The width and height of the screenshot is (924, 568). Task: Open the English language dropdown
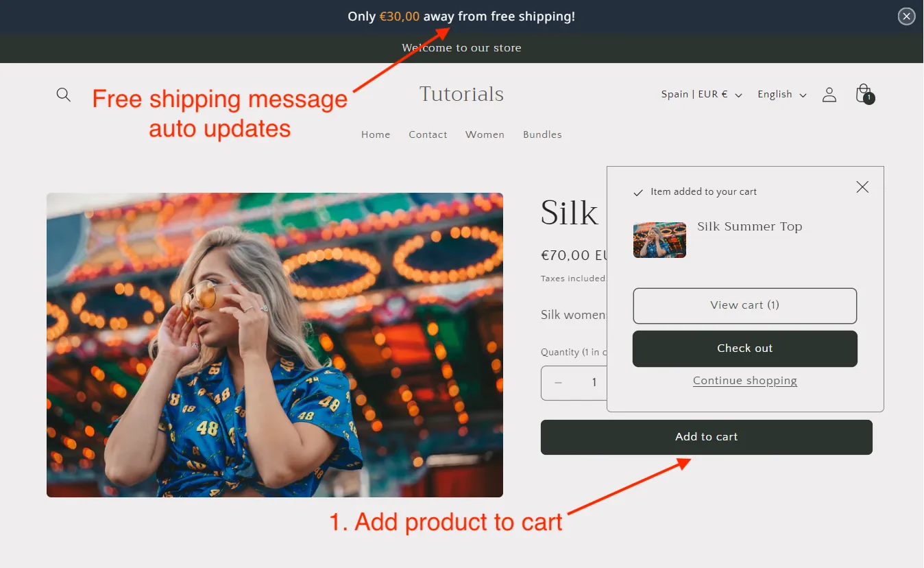click(x=781, y=94)
